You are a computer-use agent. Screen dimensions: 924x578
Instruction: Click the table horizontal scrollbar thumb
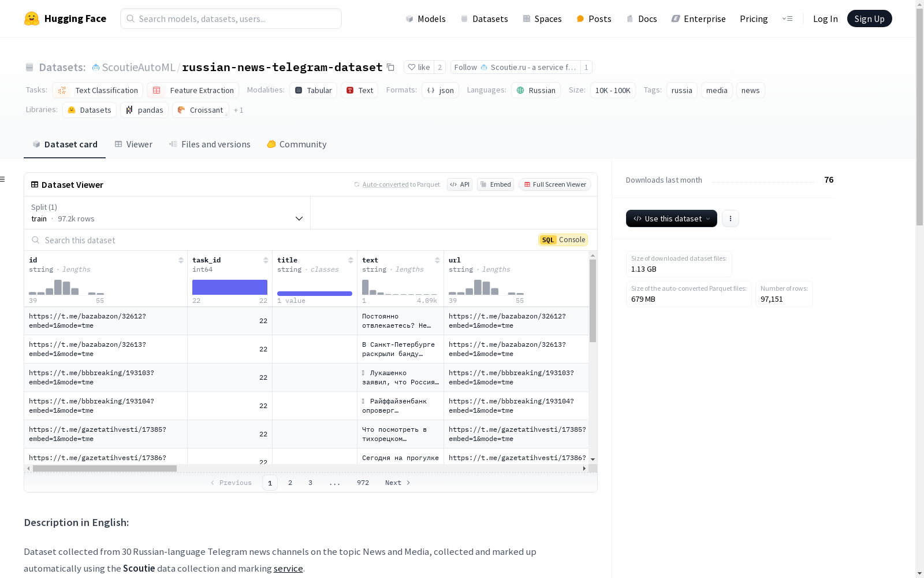(105, 468)
